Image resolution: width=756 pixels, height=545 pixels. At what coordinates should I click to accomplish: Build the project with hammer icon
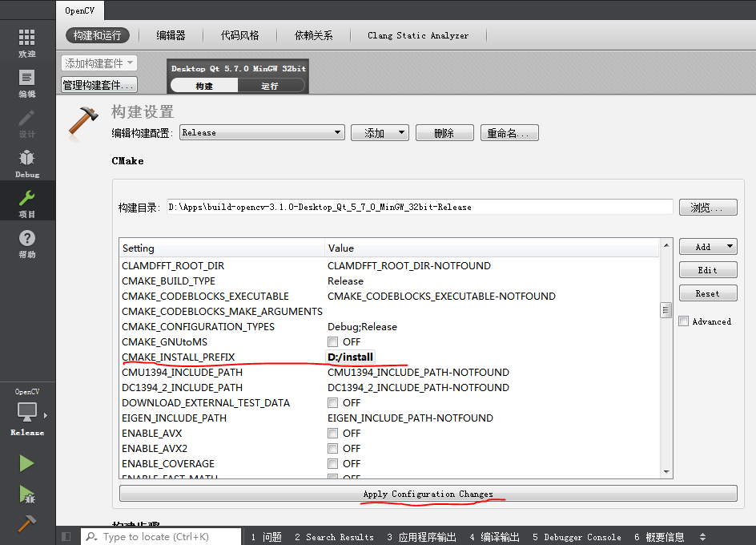(27, 523)
